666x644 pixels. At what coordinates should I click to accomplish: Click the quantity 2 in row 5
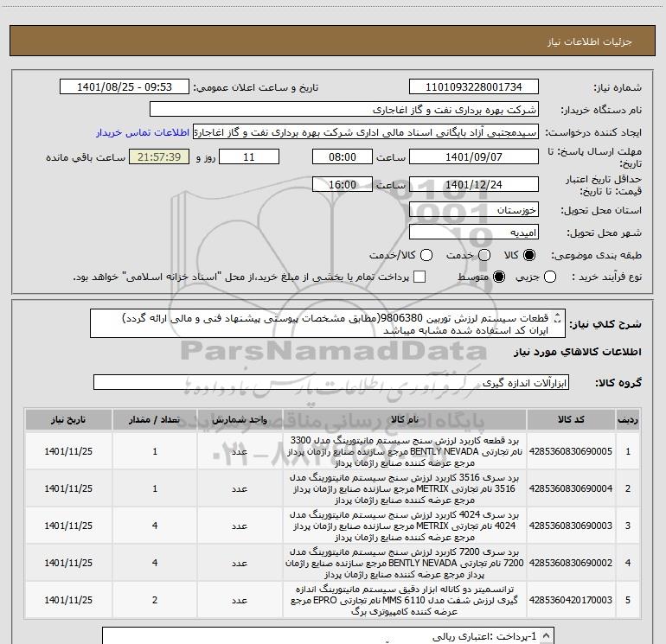click(155, 600)
